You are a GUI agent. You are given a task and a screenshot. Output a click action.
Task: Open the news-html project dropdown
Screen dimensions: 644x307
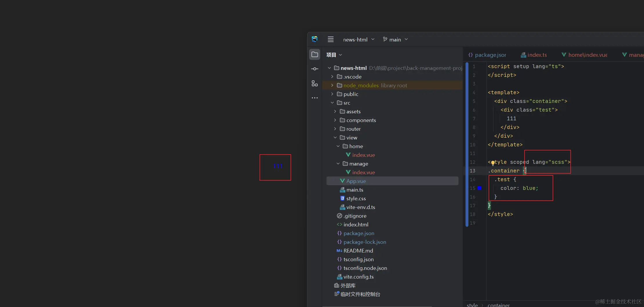click(x=359, y=39)
